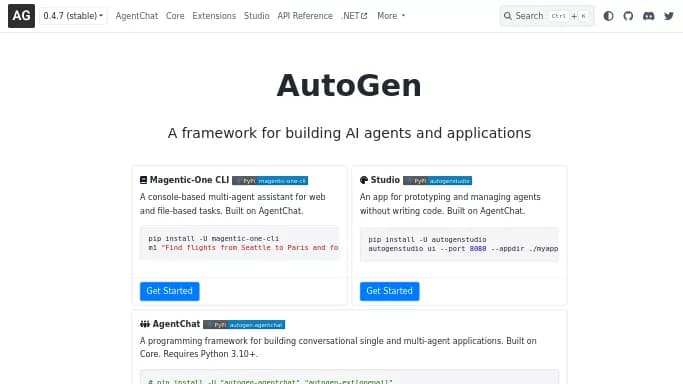683x384 pixels.
Task: Open the Core nav item
Action: 175,16
